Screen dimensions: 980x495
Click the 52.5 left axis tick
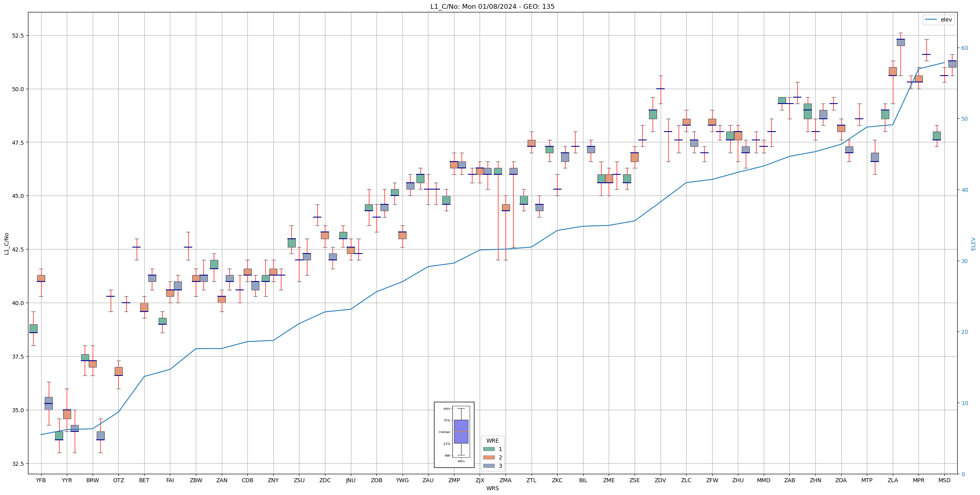18,35
